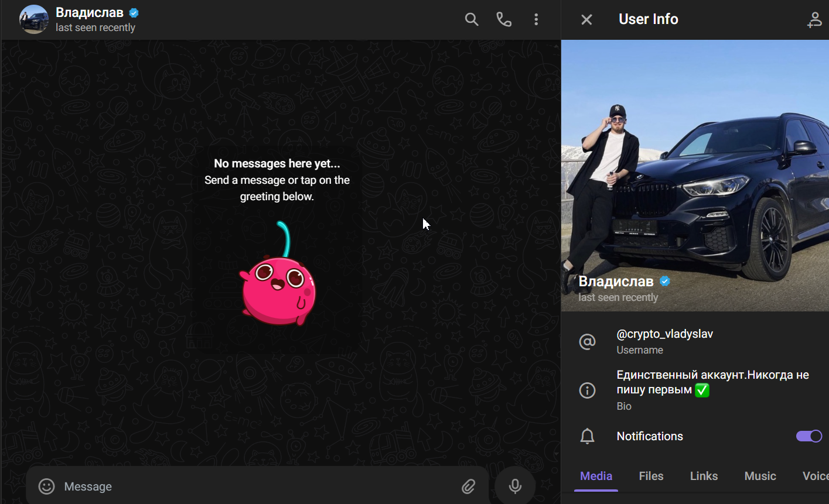Start a voice call with Владислав
The image size is (829, 504).
[504, 19]
